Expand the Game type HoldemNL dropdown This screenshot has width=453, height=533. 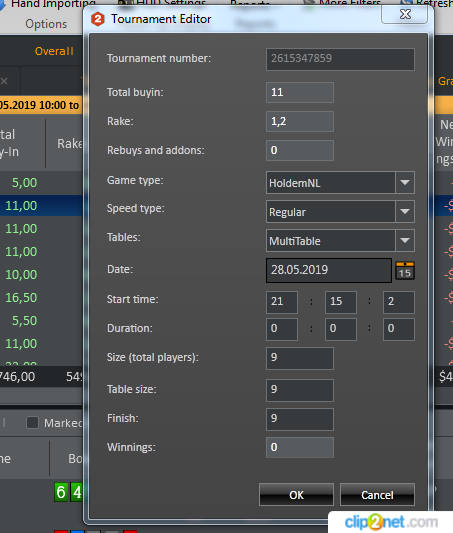[x=405, y=183]
